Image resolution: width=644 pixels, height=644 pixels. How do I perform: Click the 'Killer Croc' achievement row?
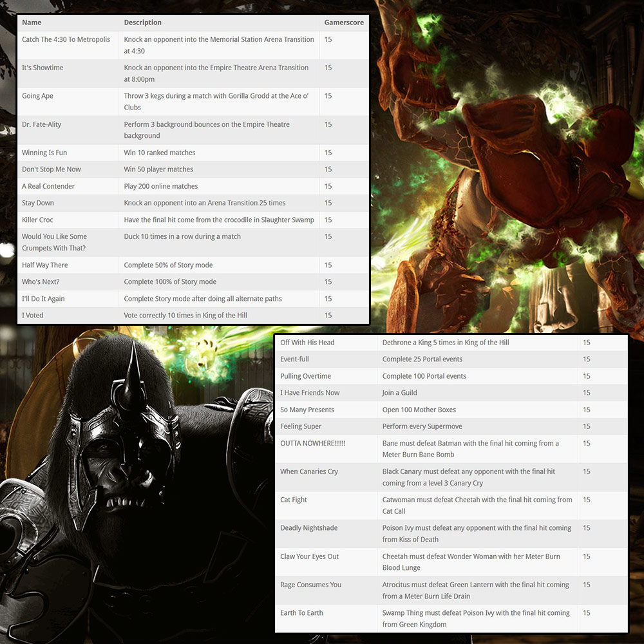tap(39, 220)
